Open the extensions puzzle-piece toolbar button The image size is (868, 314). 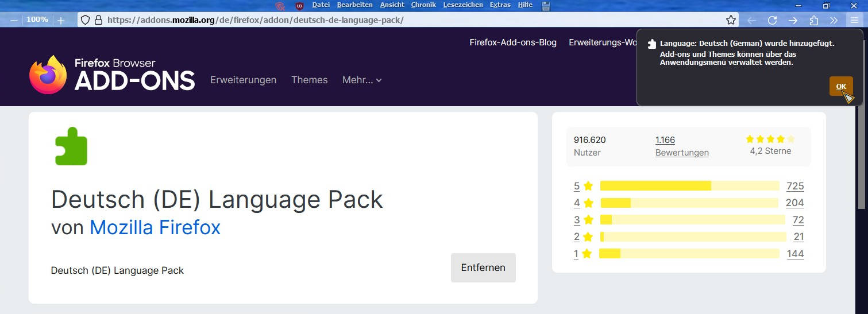tap(813, 20)
